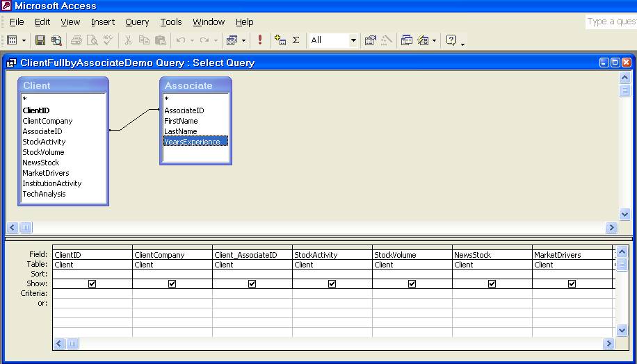Click the Save icon in toolbar
Image resolution: width=637 pixels, height=364 pixels.
click(40, 40)
